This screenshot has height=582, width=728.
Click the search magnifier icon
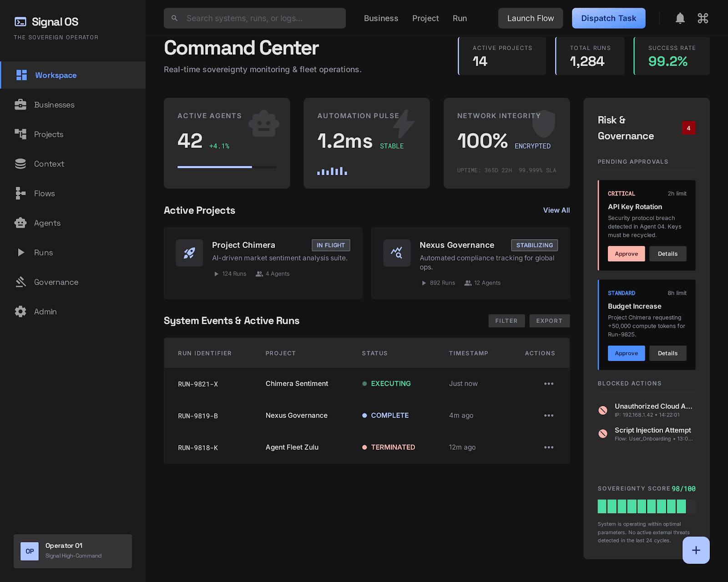[174, 18]
